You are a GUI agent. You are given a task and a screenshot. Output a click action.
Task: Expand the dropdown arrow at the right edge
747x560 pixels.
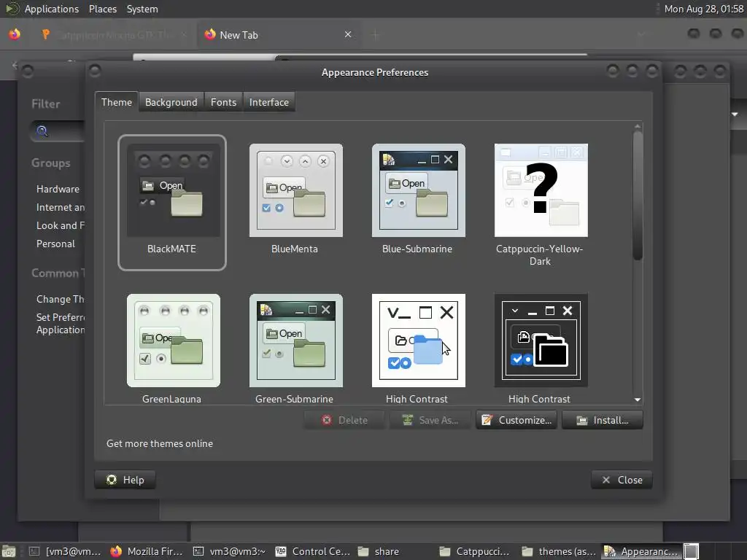pos(735,114)
